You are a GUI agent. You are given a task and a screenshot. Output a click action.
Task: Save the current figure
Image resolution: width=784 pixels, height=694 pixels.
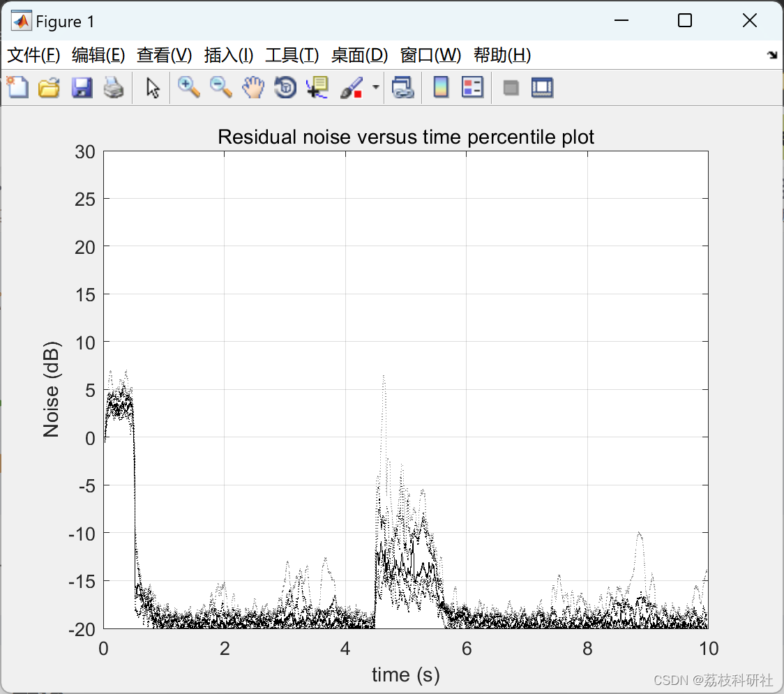(82, 87)
